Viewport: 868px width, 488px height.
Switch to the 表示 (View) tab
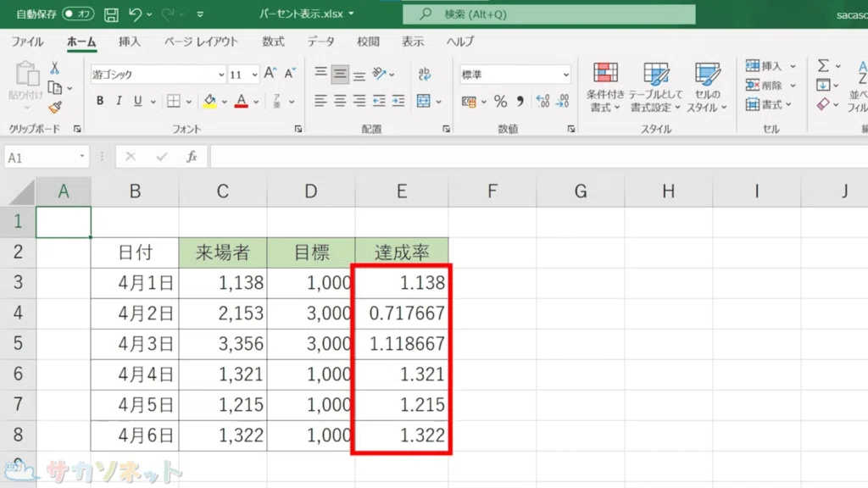[x=413, y=42]
